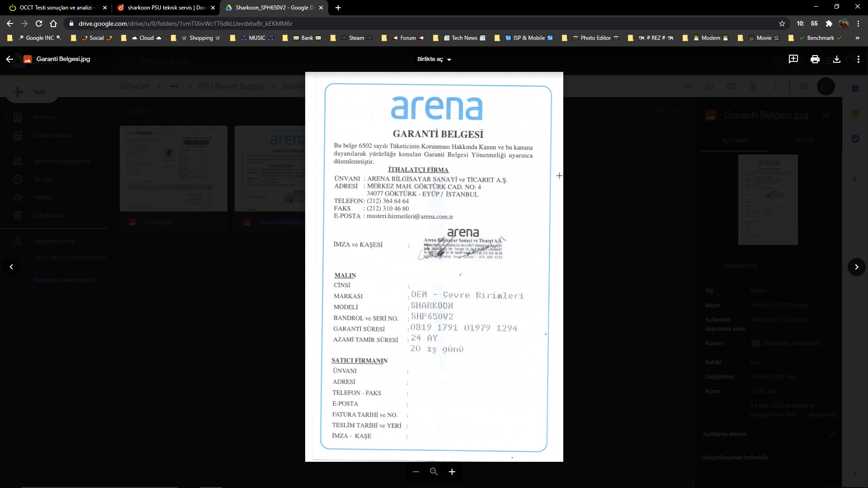
Task: Click the back arrow to close preview
Action: click(9, 59)
